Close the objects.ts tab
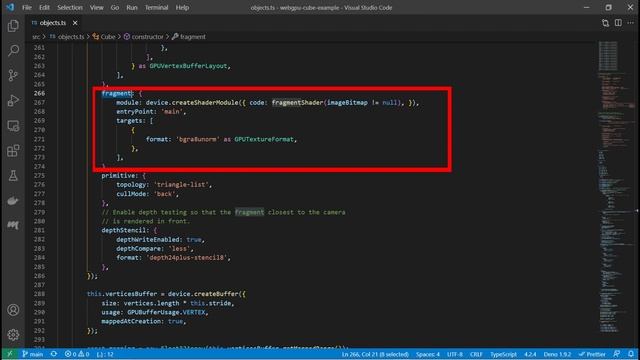The width and height of the screenshot is (640, 360). point(75,23)
